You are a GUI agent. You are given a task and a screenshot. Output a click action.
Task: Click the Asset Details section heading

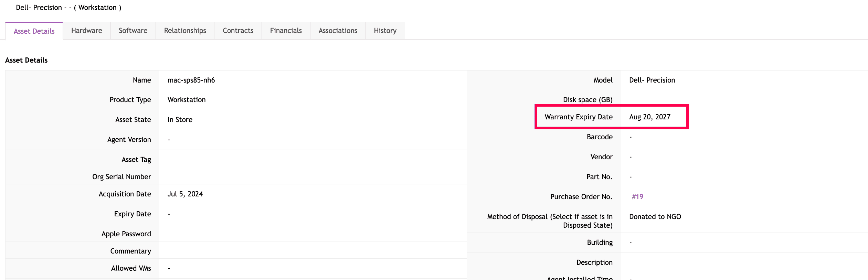click(27, 60)
